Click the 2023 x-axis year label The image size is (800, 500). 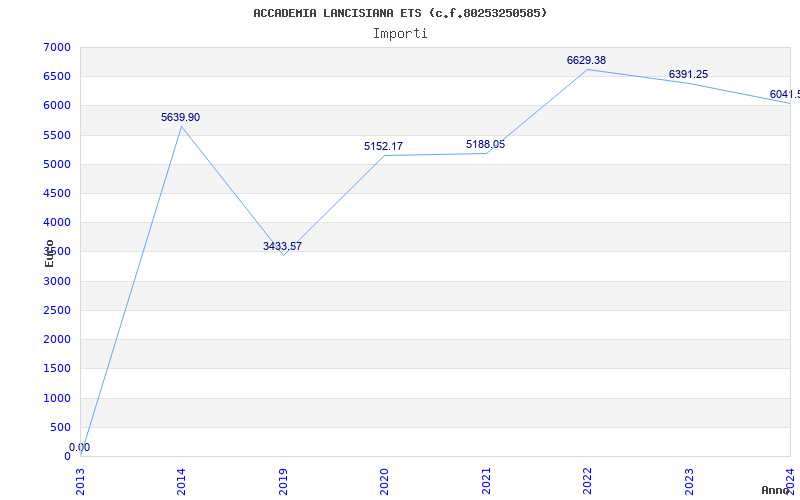(689, 481)
